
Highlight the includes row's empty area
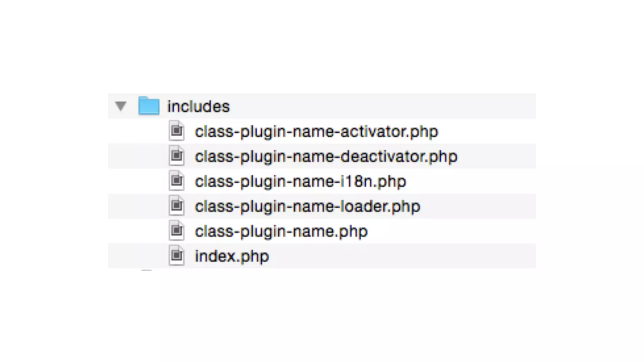coord(377,106)
